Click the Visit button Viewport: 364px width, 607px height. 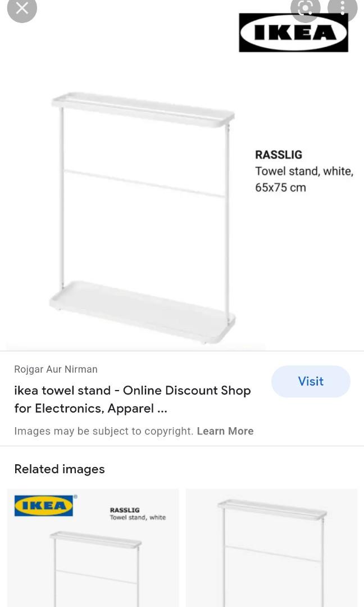point(311,381)
